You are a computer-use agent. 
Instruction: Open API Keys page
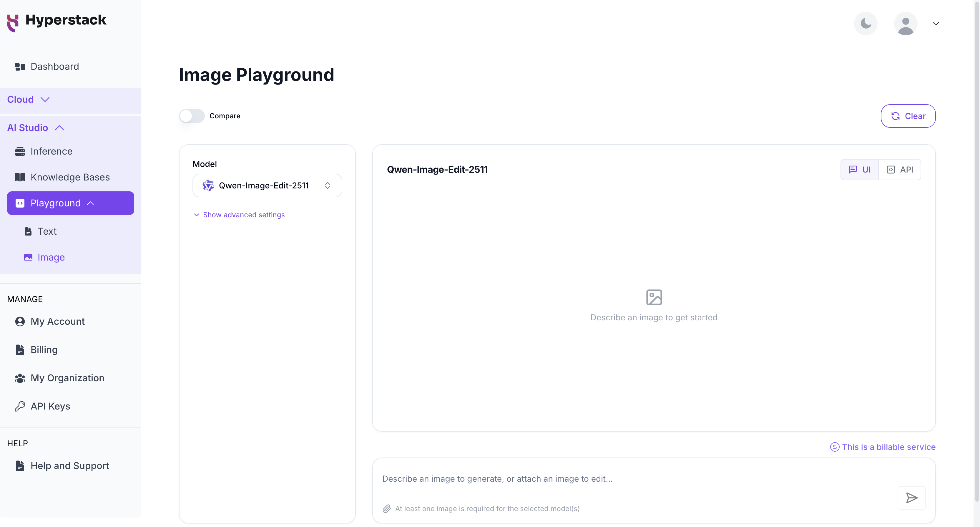coord(71,406)
